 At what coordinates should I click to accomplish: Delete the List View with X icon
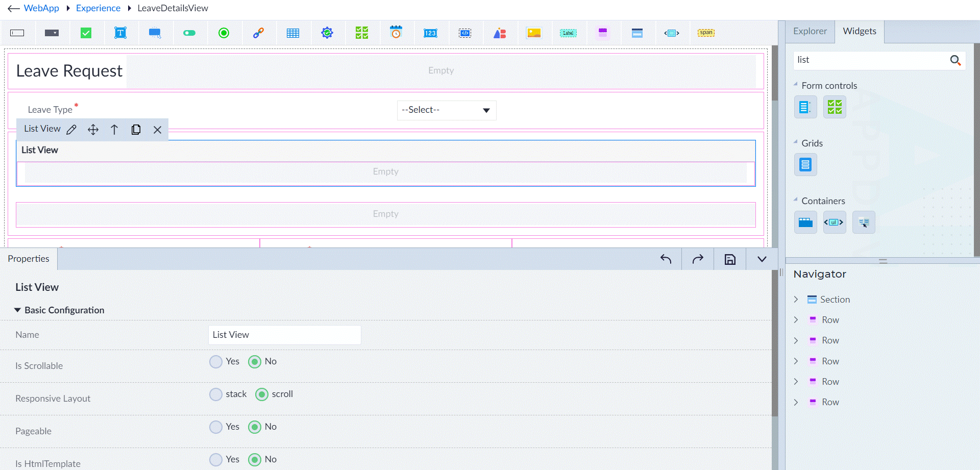(157, 130)
